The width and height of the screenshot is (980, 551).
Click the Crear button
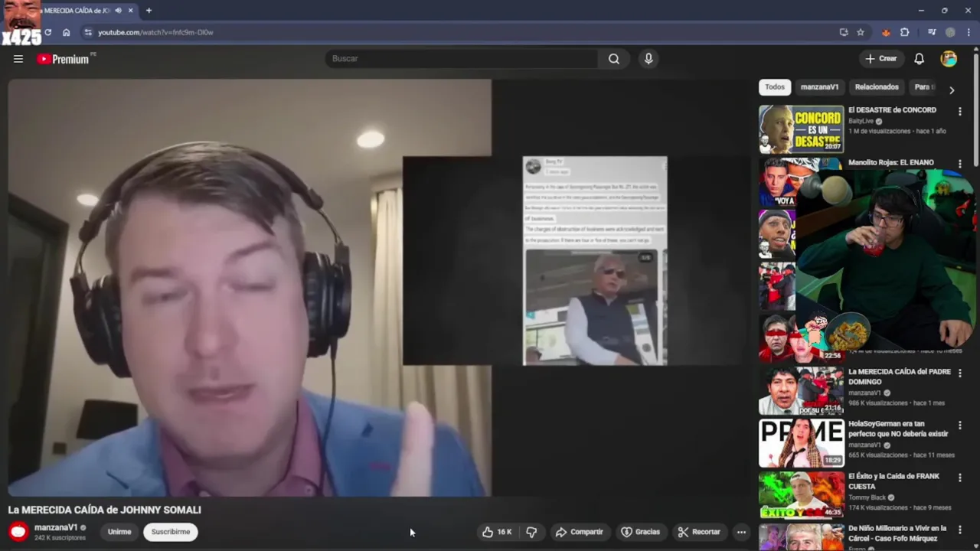point(880,59)
